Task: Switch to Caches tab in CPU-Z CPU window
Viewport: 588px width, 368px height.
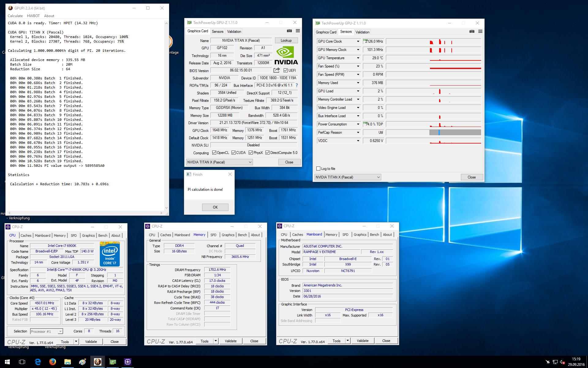Action: [26, 235]
